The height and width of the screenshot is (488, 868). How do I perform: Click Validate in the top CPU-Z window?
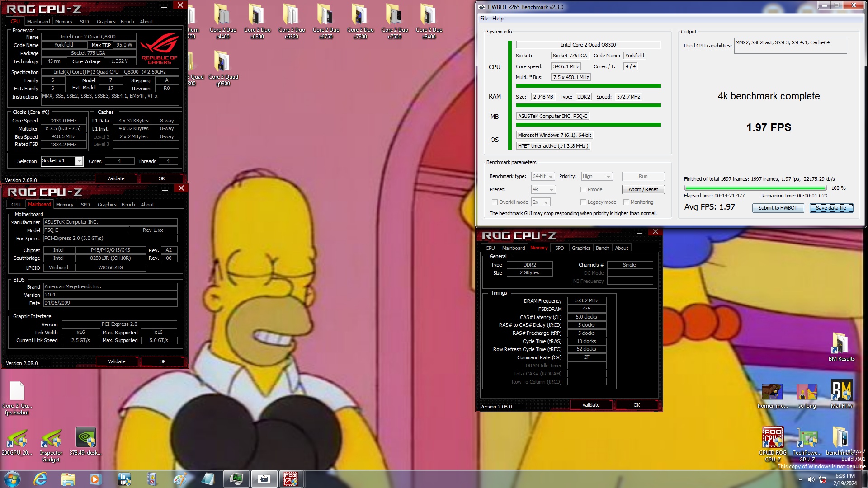116,178
